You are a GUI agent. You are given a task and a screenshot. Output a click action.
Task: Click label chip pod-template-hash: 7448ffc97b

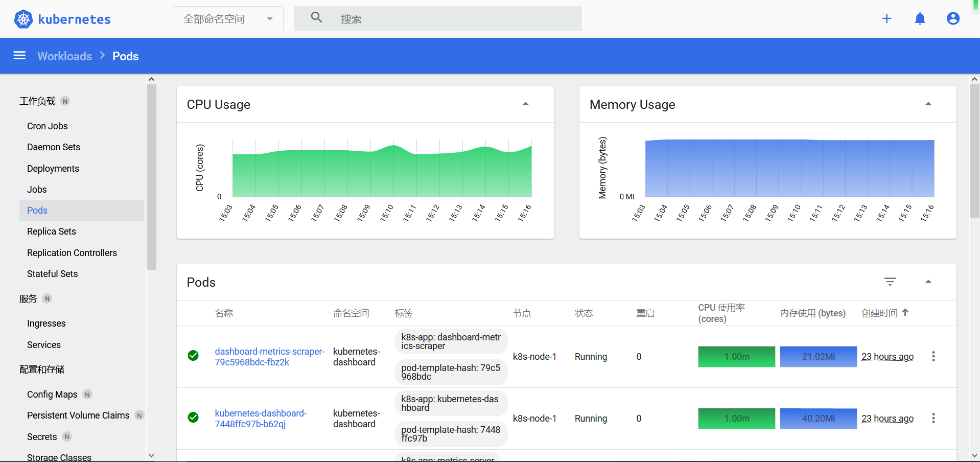pos(451,434)
